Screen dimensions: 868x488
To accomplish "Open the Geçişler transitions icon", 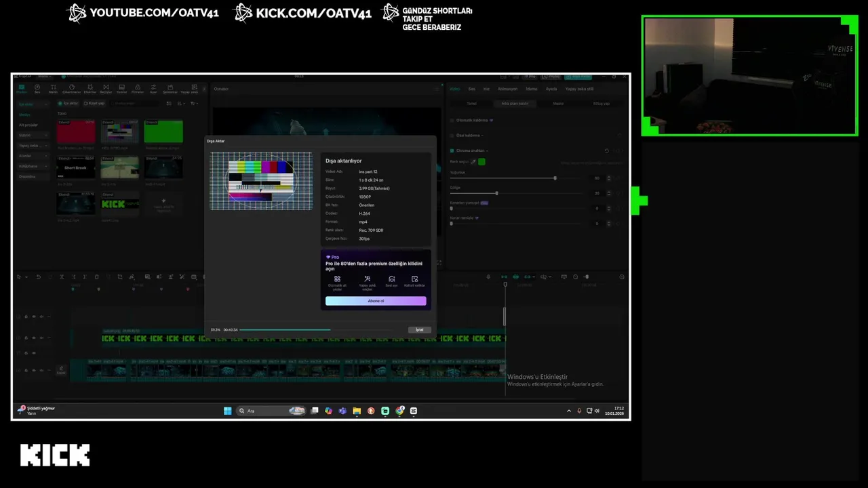I will tap(106, 89).
